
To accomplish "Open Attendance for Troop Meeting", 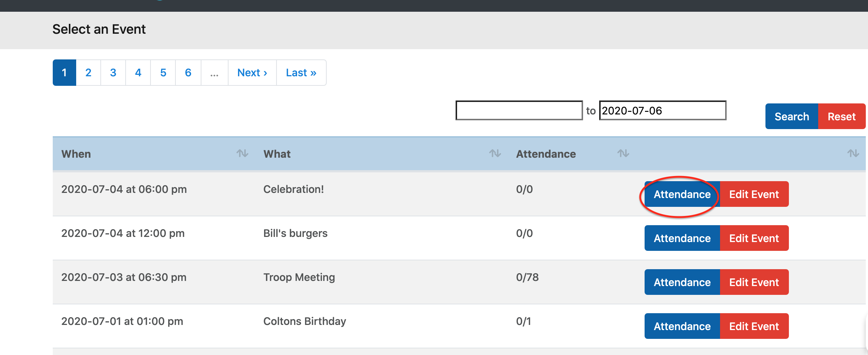I will [682, 282].
